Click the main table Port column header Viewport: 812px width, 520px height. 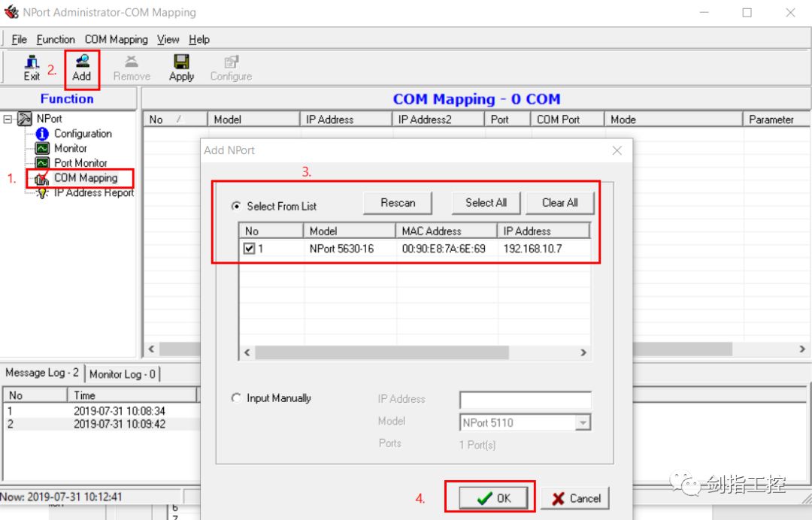point(507,119)
